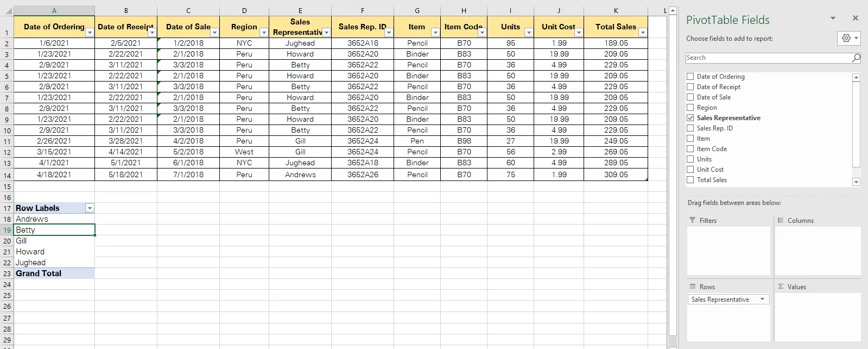Check the Total Sales field checkbox

point(690,179)
